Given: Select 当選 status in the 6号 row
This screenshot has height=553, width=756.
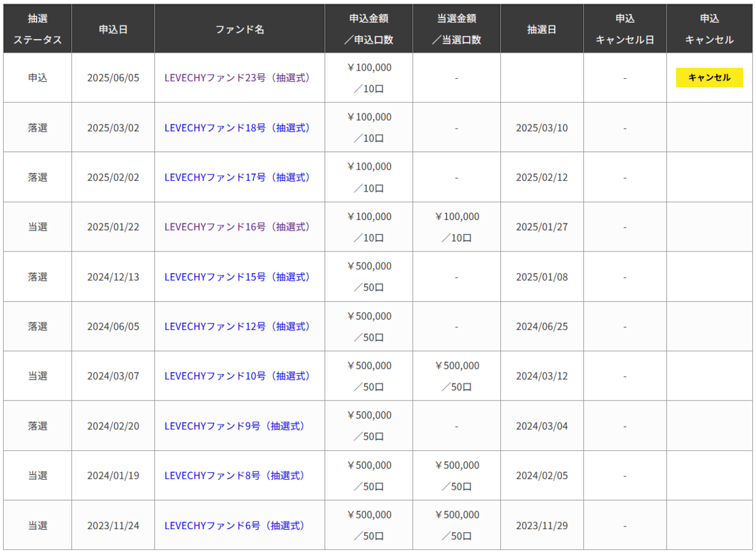Looking at the screenshot, I should [38, 525].
